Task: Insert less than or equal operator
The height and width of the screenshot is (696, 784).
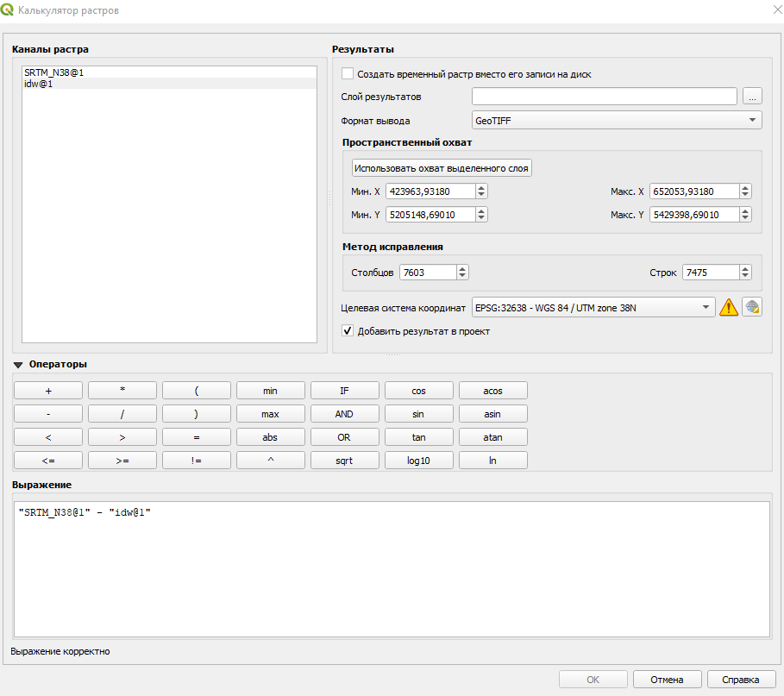Action: 48,461
